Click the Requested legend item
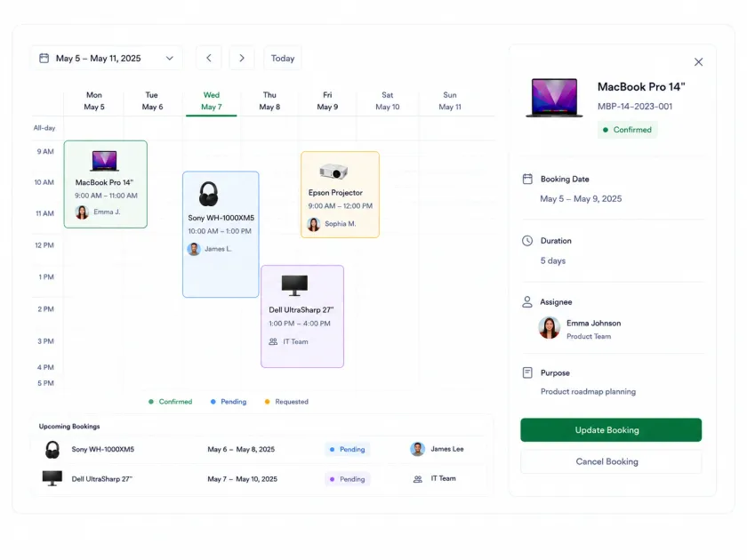Image resolution: width=747 pixels, height=560 pixels. pyautogui.click(x=286, y=402)
